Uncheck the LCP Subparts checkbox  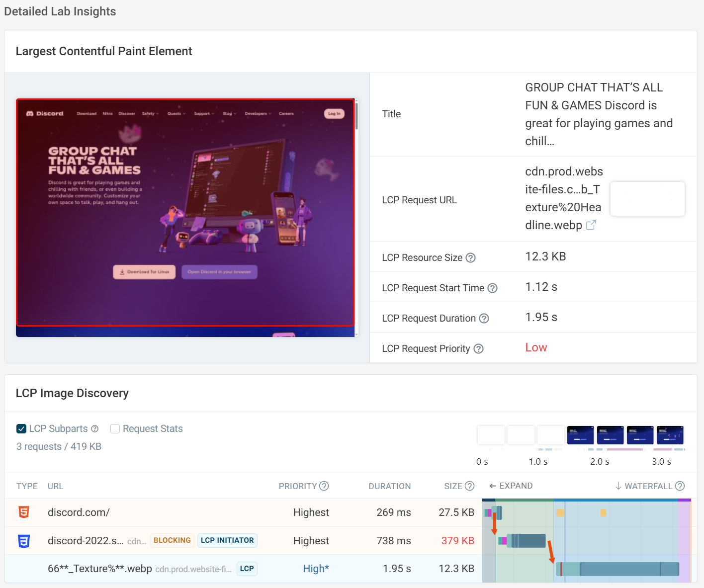pos(21,428)
